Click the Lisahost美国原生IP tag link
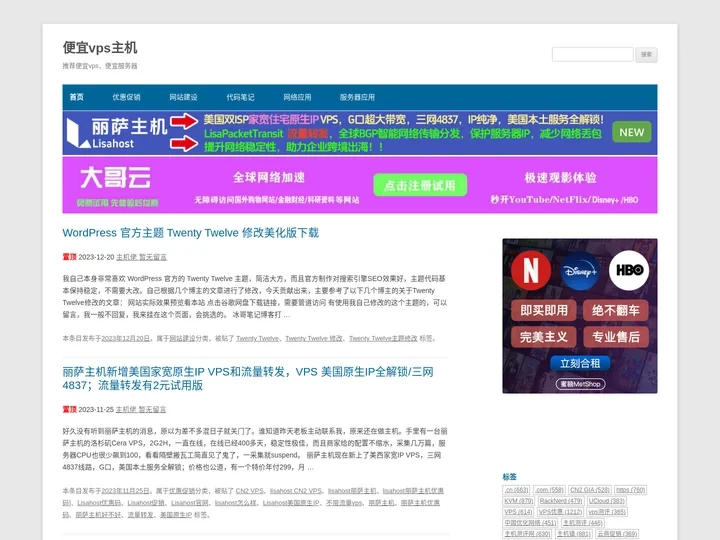 click(291, 503)
